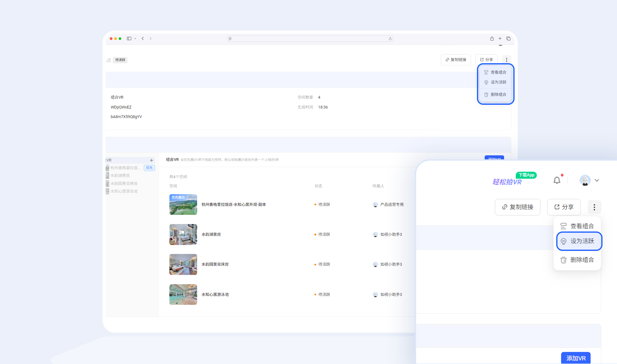
Task: Expand the user avatar dropdown chevron
Action: pos(597,180)
